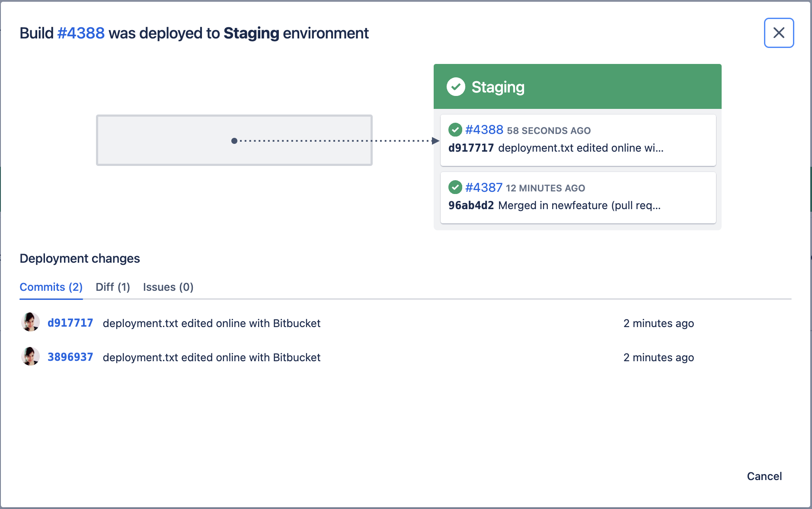This screenshot has height=509, width=812.
Task: Click the 96ab4d2 merged newfeature commit text
Action: (554, 206)
